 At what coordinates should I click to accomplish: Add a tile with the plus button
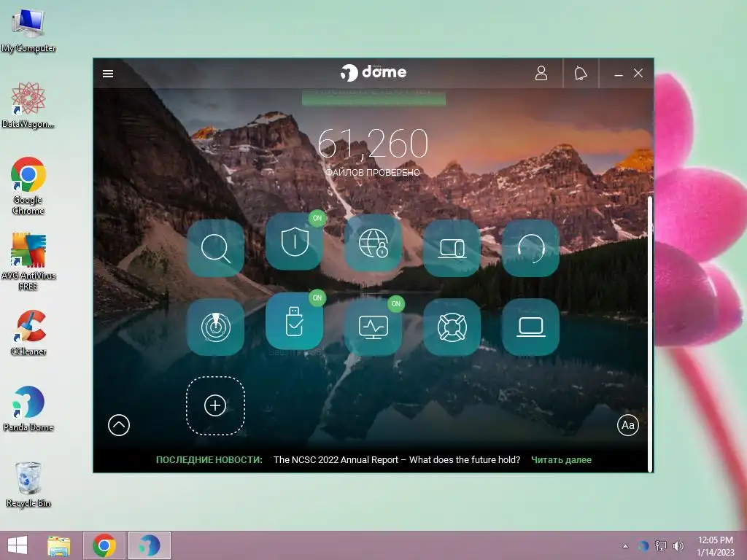(215, 405)
